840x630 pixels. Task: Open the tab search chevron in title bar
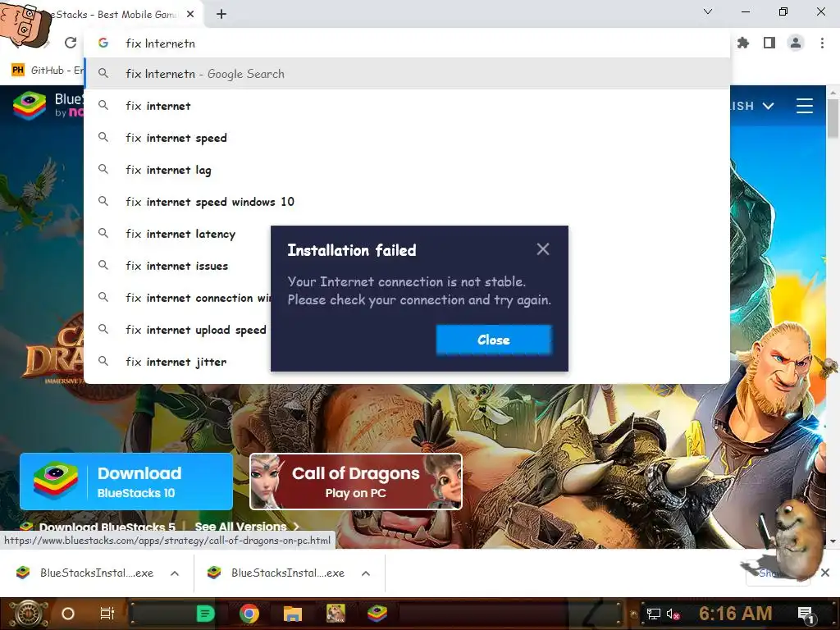708,11
